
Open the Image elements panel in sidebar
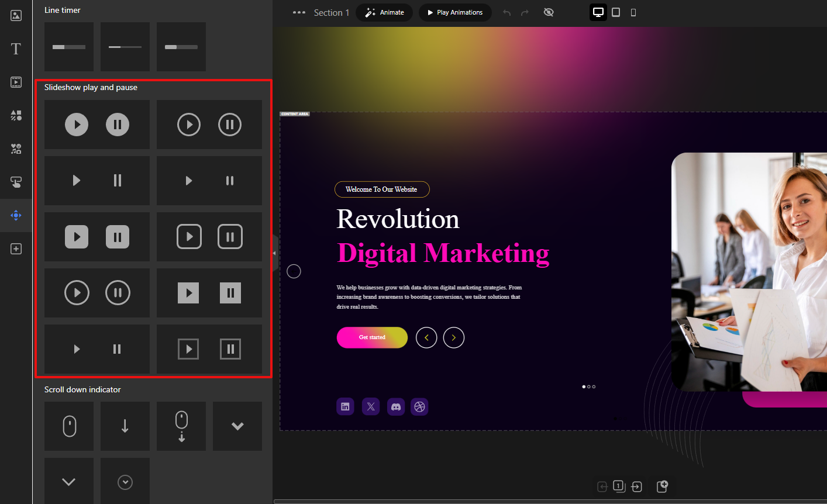16,15
